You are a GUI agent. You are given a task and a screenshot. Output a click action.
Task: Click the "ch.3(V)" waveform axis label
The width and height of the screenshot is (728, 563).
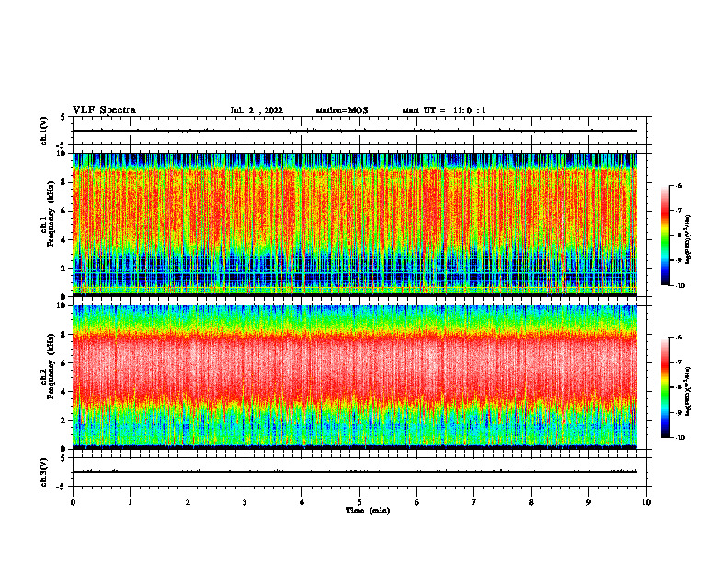(43, 472)
